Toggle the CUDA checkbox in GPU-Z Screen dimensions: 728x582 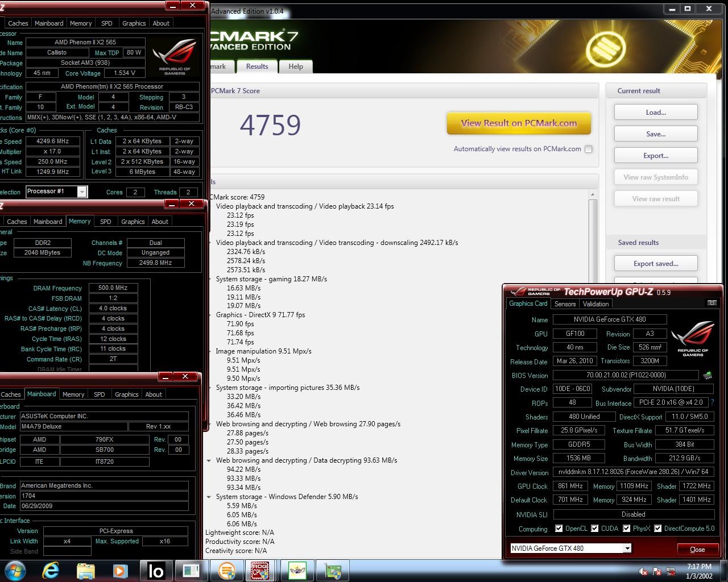pos(594,529)
